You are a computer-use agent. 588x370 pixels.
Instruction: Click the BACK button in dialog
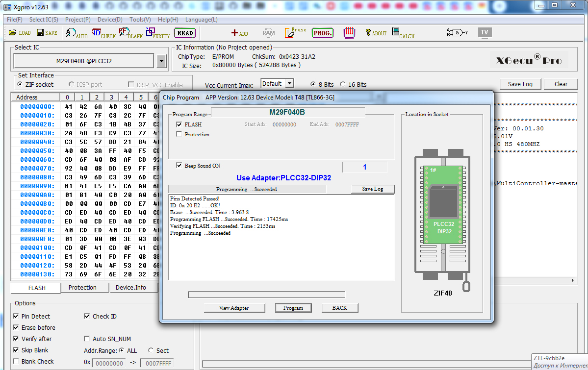[340, 308]
